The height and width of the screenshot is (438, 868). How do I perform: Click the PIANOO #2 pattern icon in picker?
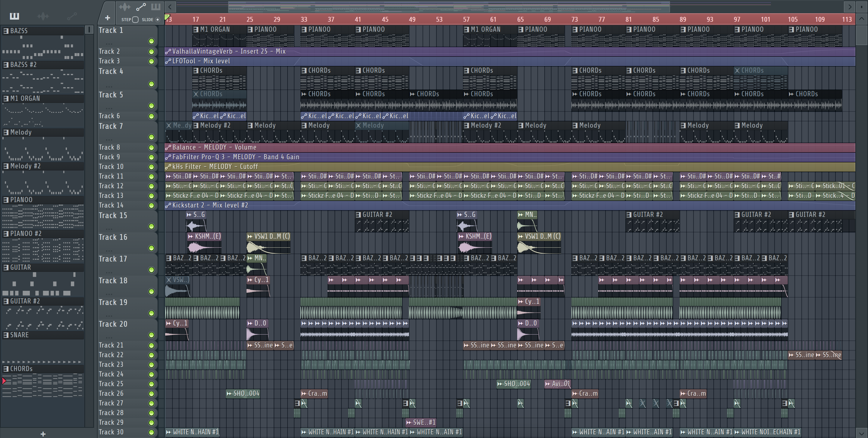(x=6, y=234)
